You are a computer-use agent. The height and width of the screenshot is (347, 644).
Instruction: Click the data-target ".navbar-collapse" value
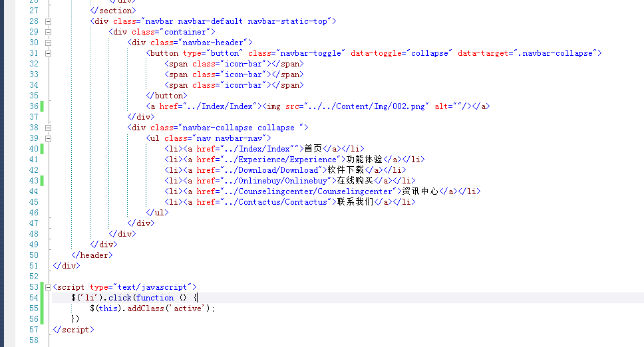coord(556,53)
